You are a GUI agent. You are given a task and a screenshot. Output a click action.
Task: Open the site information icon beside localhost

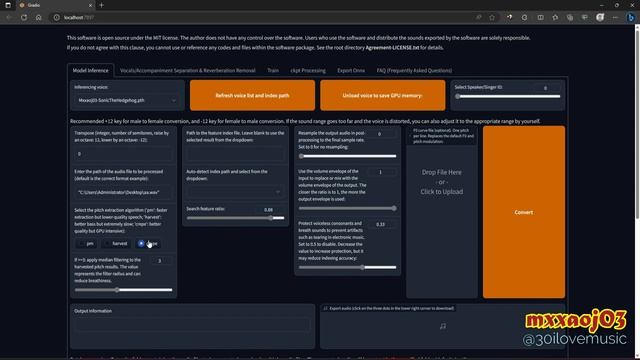(57, 18)
